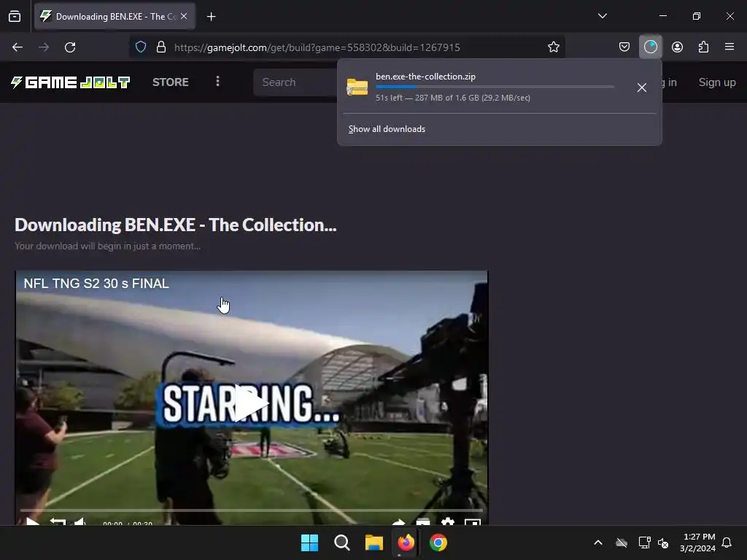Image resolution: width=747 pixels, height=560 pixels.
Task: Click the Downloading BEN.EXE - The Collection heading
Action: click(175, 225)
